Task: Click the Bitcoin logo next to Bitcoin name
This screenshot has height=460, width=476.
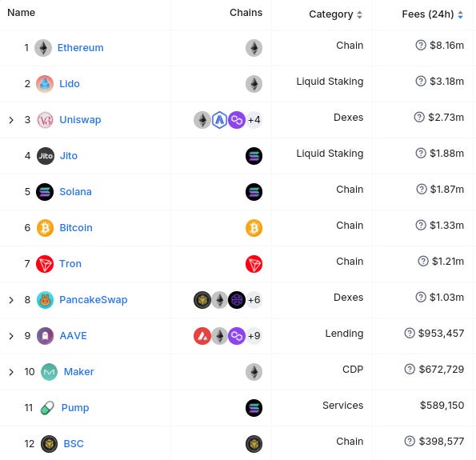Action: [45, 228]
